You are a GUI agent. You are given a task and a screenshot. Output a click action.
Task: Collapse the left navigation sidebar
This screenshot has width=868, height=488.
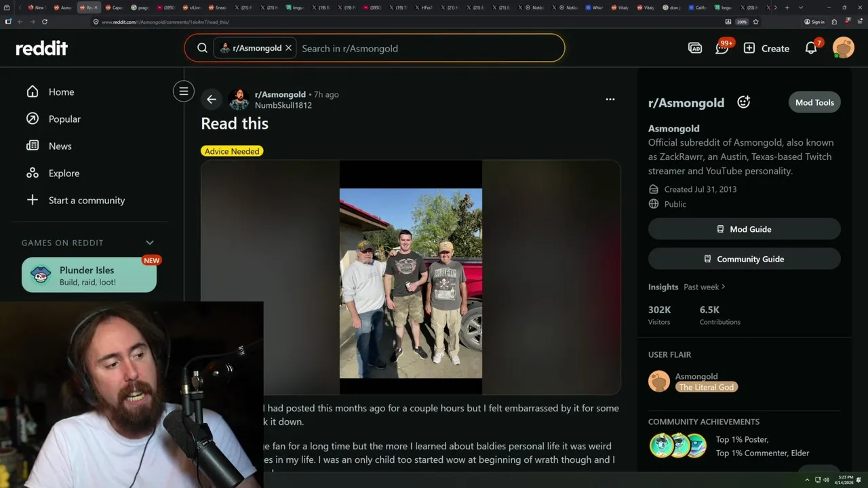183,91
